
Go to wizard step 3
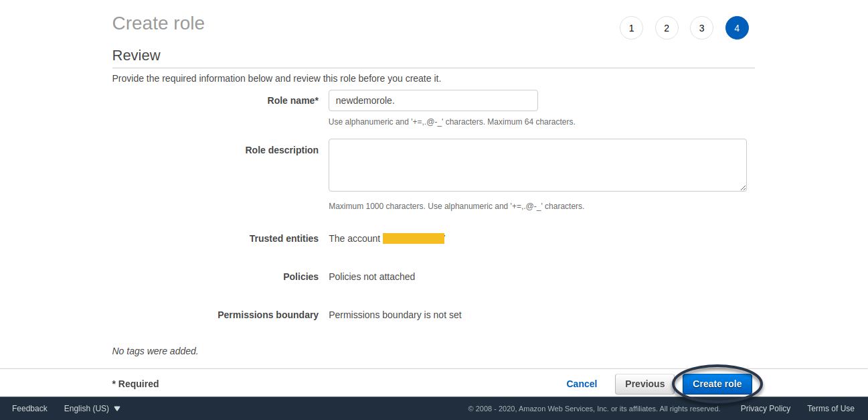point(701,28)
